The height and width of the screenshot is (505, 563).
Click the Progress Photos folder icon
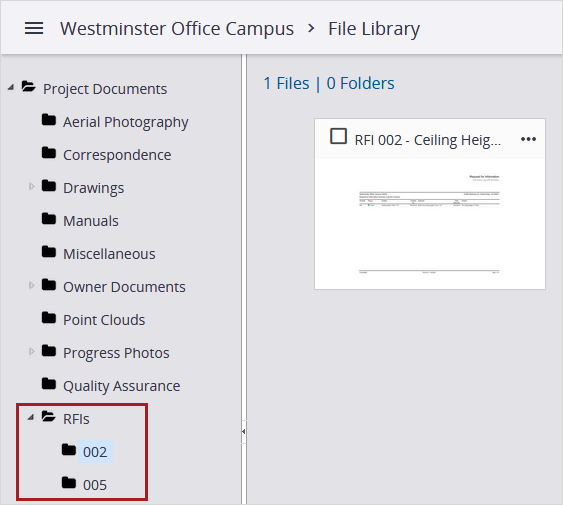click(48, 351)
